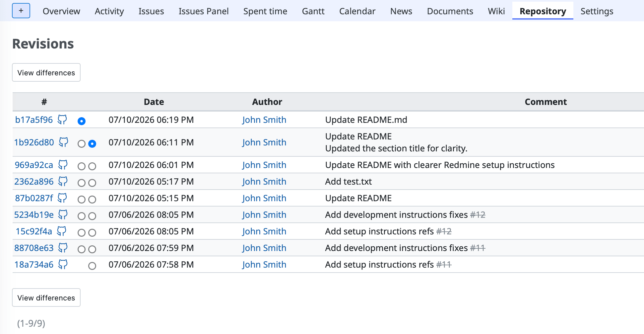Screen dimensions: 644x334
Task: Open GitHub icon for revision 969a92ca
Action: tap(63, 165)
